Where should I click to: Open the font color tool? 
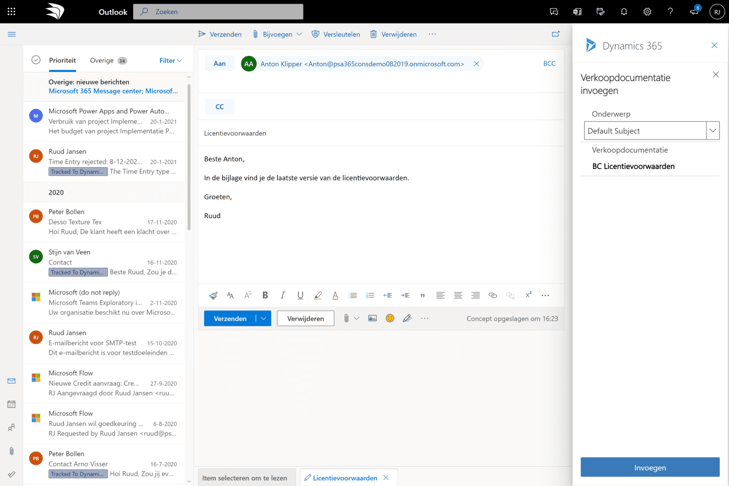coord(335,295)
